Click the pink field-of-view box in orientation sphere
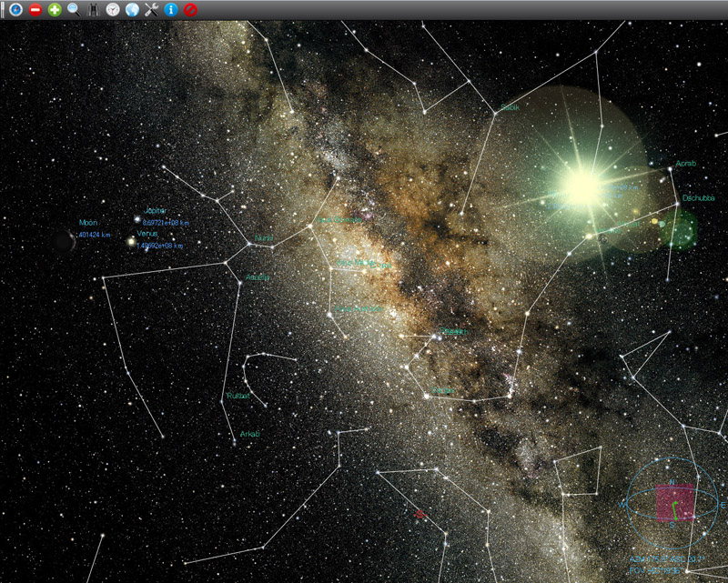The width and height of the screenshot is (728, 583). click(x=675, y=503)
